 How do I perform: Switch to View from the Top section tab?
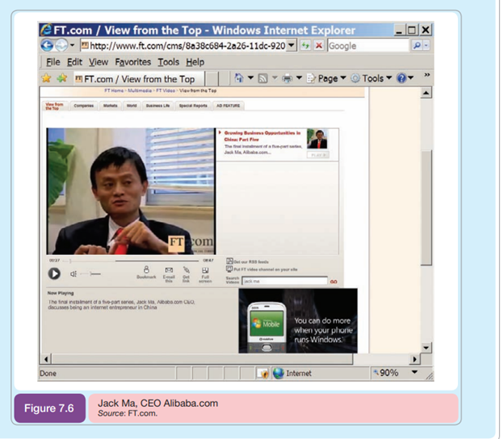click(54, 106)
